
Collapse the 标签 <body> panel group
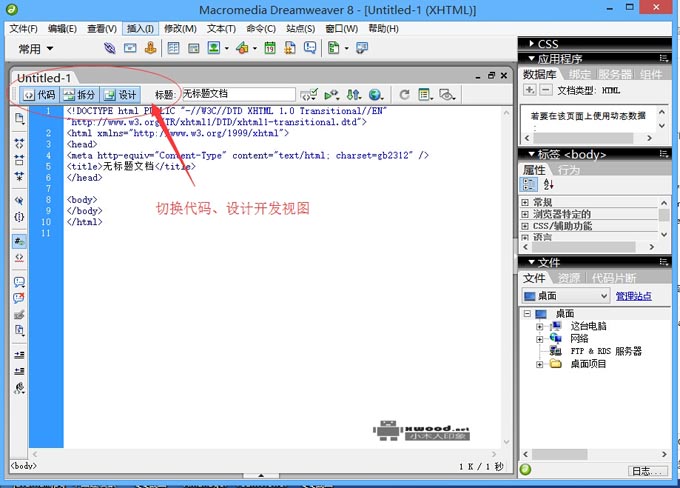(x=531, y=154)
